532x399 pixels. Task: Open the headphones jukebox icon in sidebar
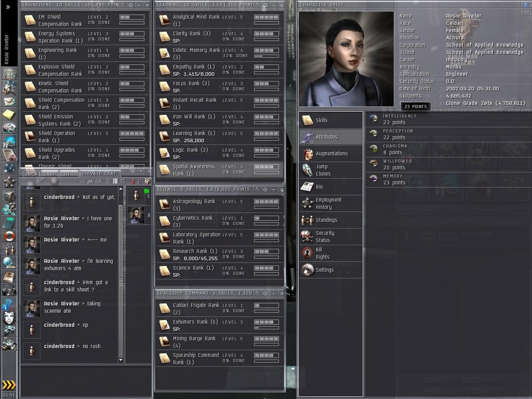pos(9,290)
